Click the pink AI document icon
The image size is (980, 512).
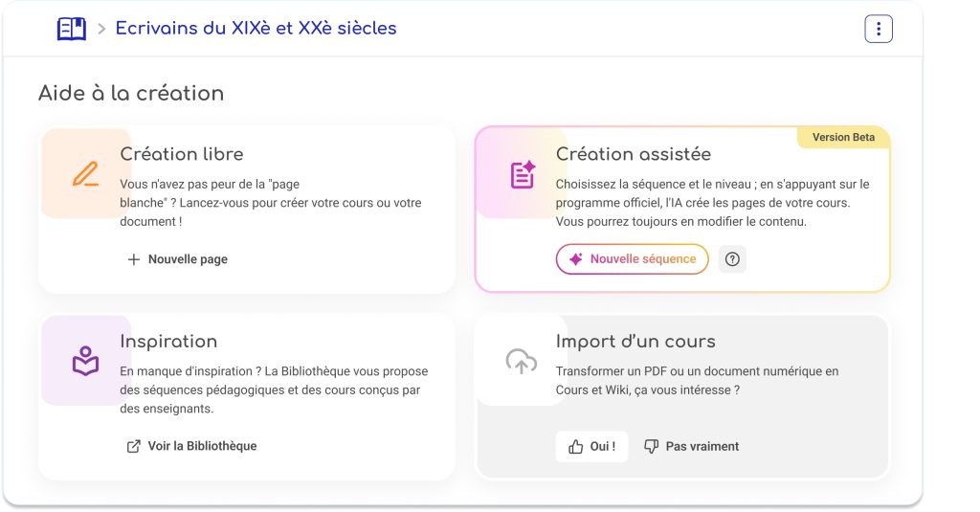tap(522, 174)
